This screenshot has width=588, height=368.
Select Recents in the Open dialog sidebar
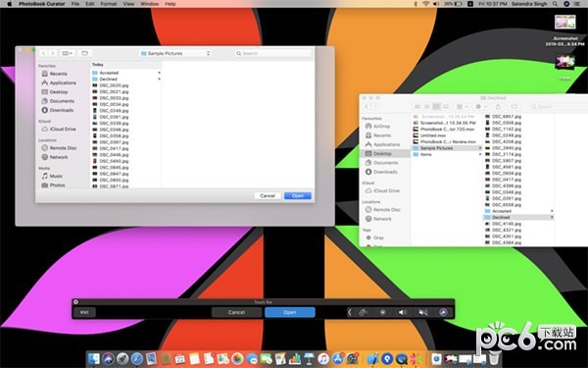tap(54, 74)
